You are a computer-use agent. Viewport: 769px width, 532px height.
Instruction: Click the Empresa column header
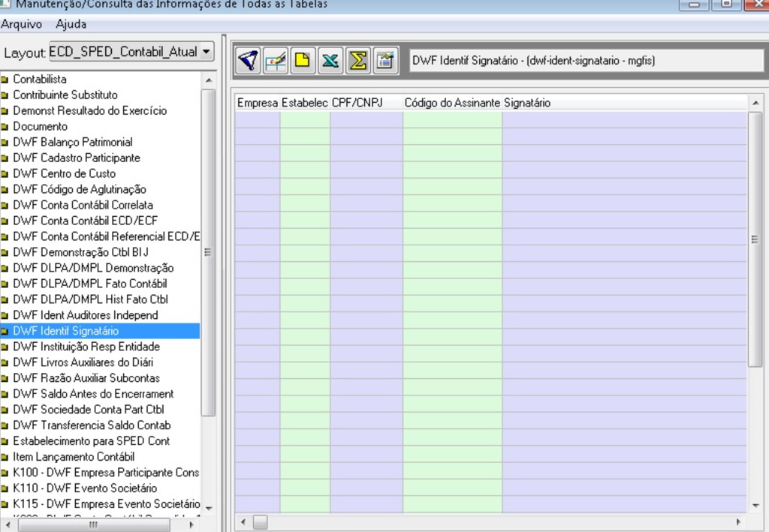coord(258,103)
